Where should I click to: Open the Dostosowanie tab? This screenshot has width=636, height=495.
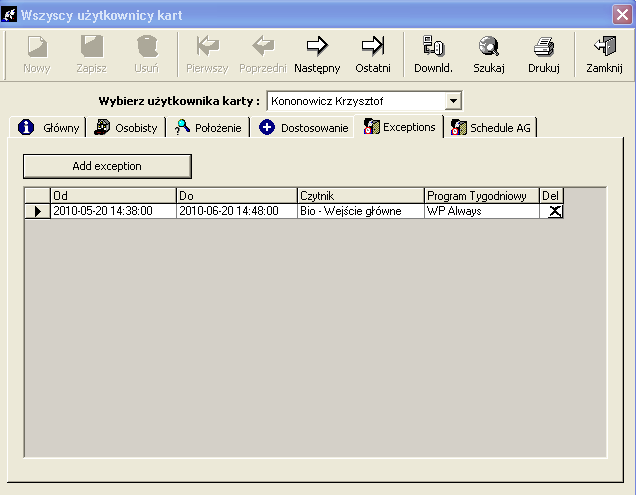[303, 128]
